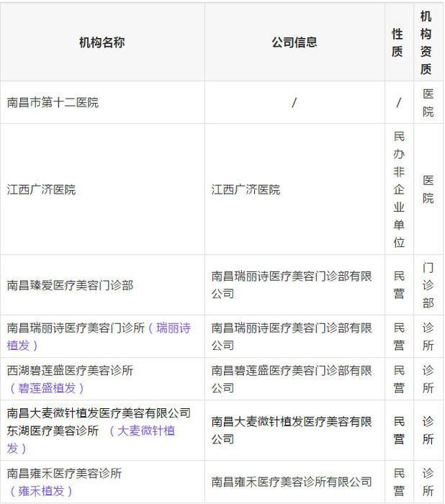Click the 机构名称 column header
Viewport: 445px width, 504px height.
coord(102,42)
